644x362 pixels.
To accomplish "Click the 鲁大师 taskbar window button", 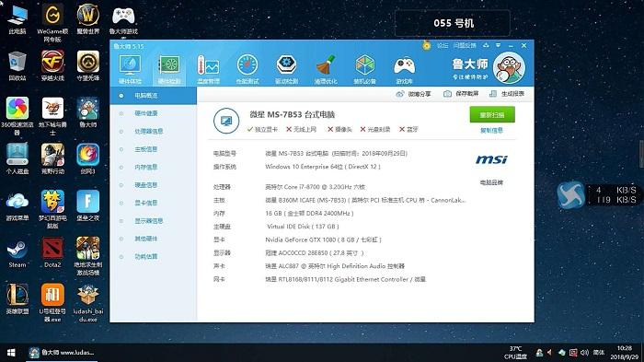I will pos(62,353).
